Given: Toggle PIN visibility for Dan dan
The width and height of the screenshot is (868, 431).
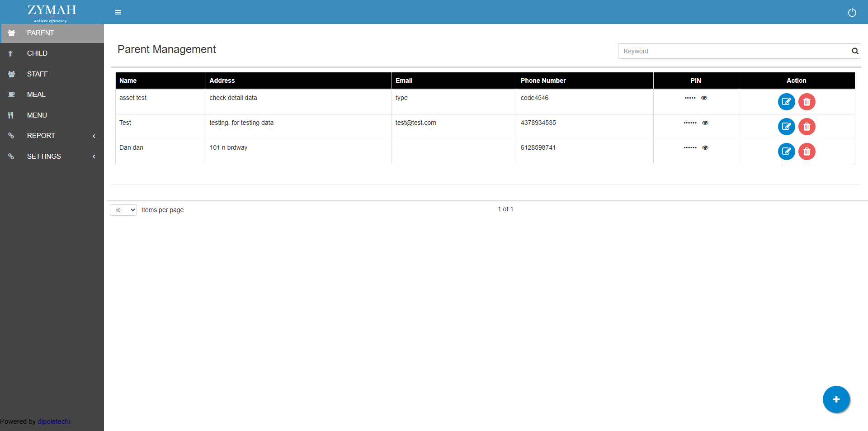Looking at the screenshot, I should click(705, 148).
